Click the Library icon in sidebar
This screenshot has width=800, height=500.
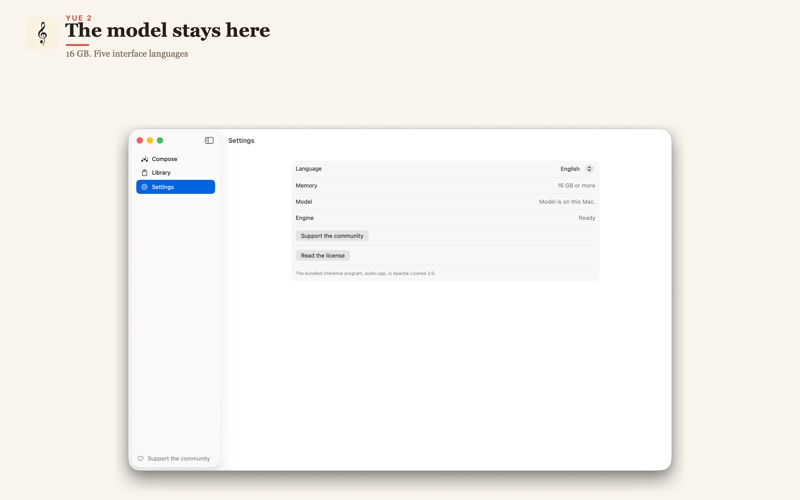144,172
